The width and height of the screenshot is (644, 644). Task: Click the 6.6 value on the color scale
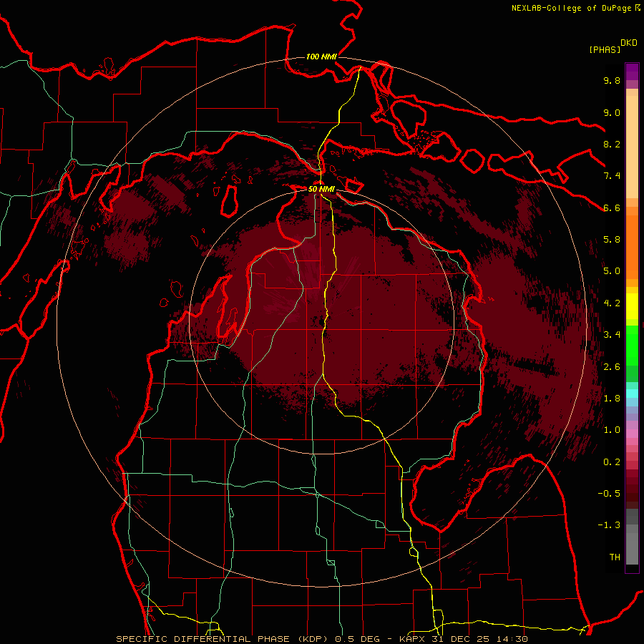tap(612, 208)
